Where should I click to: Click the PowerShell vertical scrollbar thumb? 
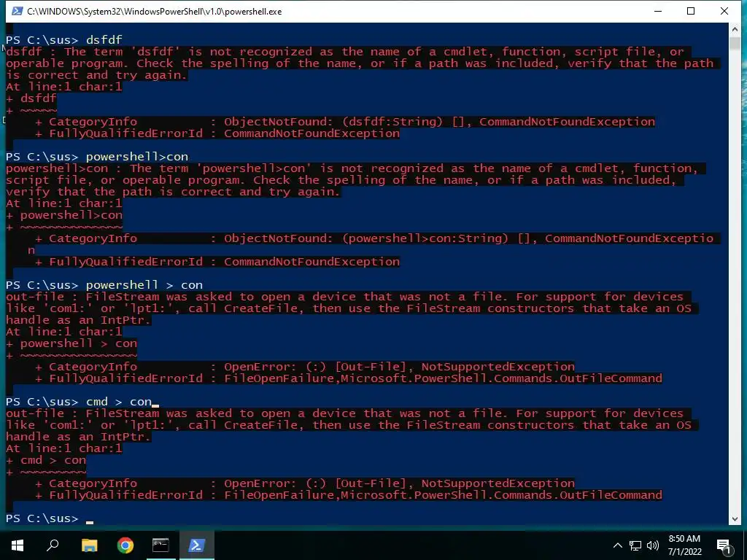[x=734, y=43]
